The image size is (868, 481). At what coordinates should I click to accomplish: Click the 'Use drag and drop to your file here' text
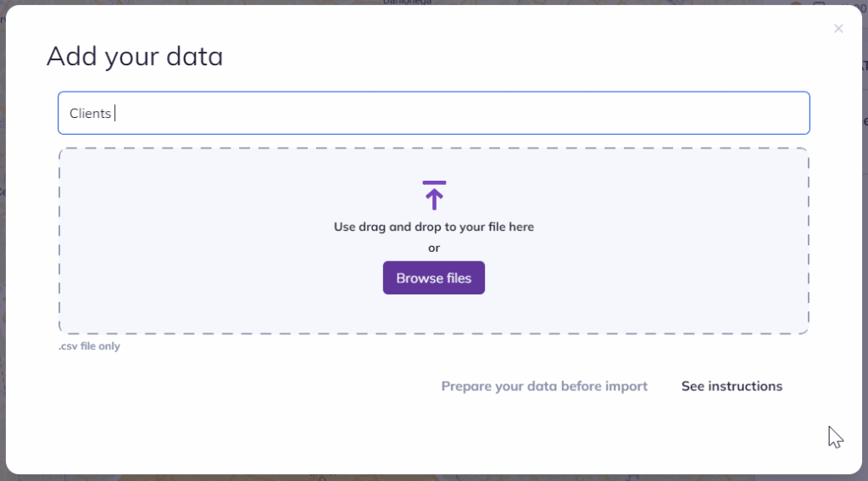click(x=434, y=227)
